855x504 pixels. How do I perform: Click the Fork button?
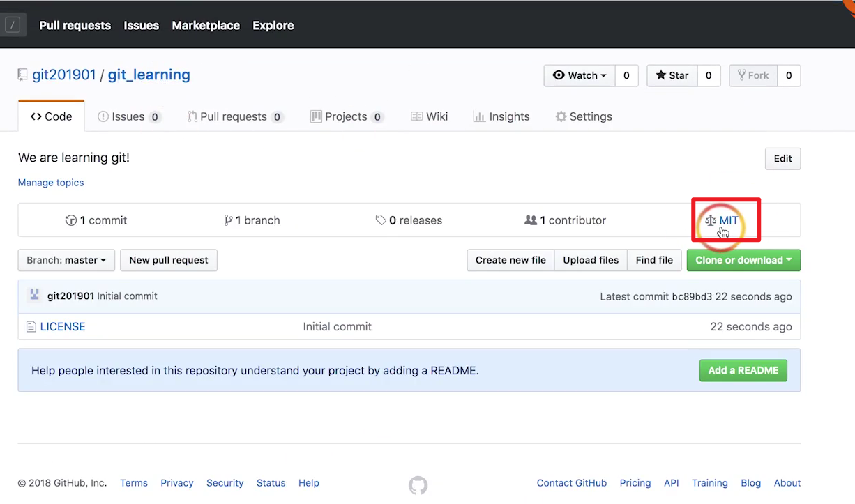[753, 75]
